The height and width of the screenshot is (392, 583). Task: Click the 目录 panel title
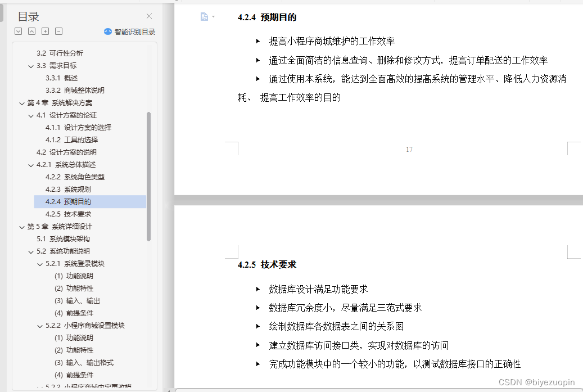pyautogui.click(x=28, y=16)
